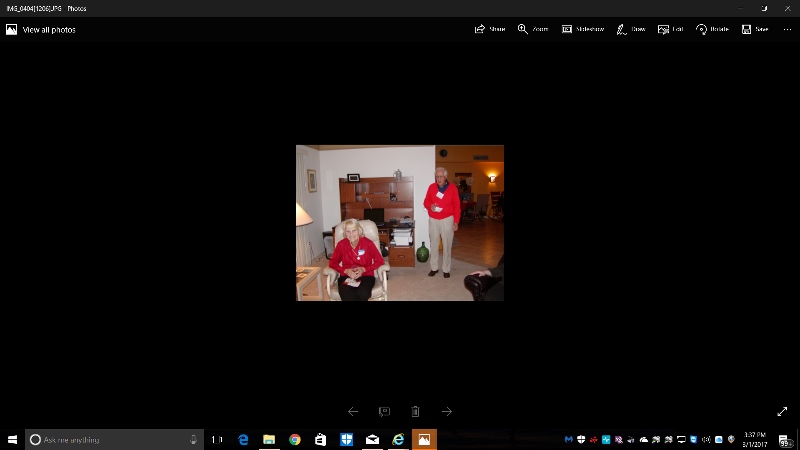Viewport: 800px width, 450px height.
Task: Open the Action Center notifications icon
Action: [x=787, y=439]
